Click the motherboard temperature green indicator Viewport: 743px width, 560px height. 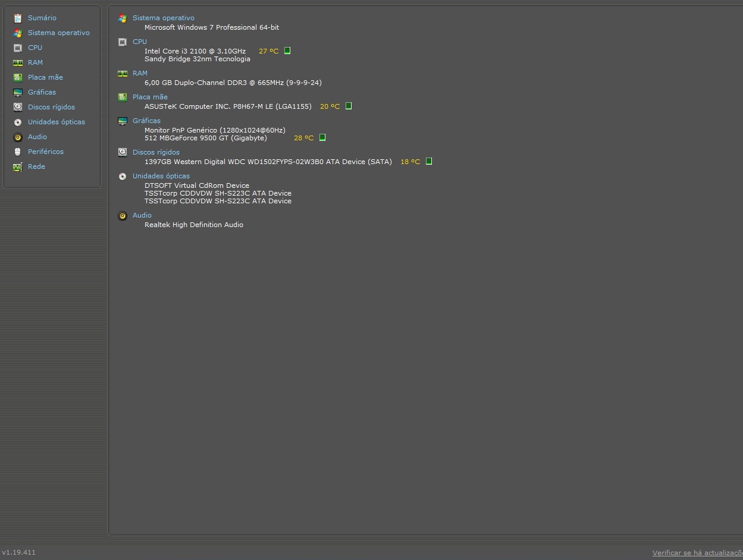(349, 106)
